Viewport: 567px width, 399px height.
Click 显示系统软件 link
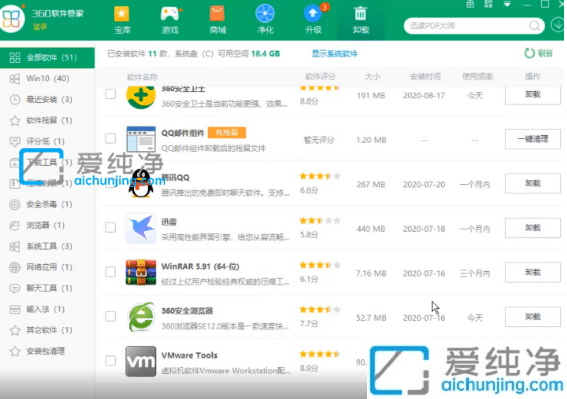click(x=334, y=54)
